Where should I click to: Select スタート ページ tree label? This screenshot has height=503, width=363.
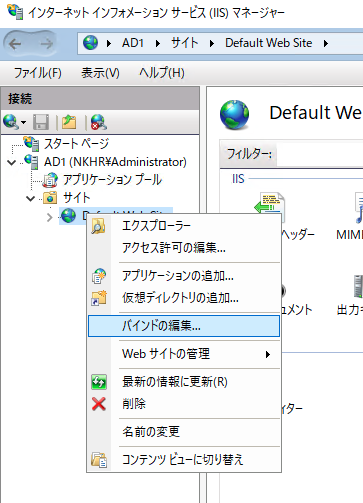(x=76, y=144)
